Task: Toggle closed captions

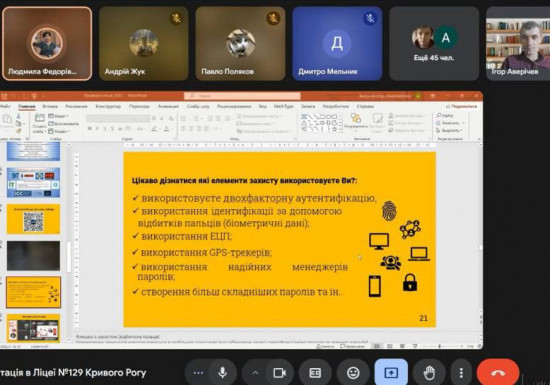Action: click(315, 373)
